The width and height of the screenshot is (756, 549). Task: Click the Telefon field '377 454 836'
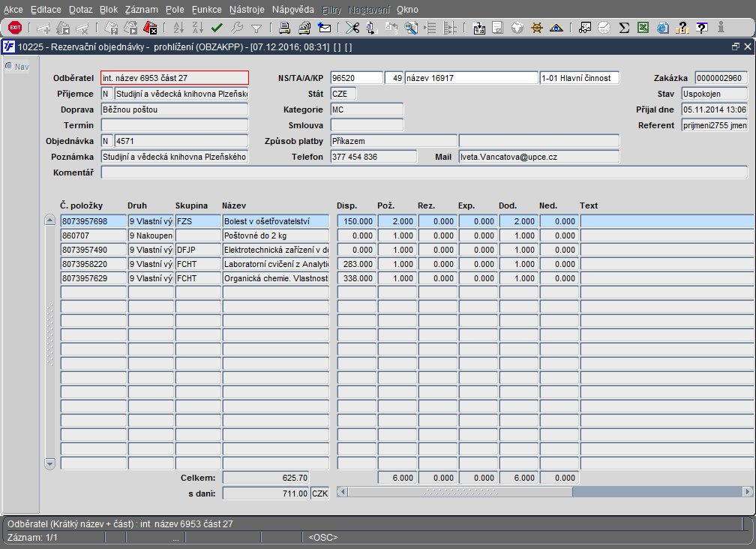tap(373, 157)
